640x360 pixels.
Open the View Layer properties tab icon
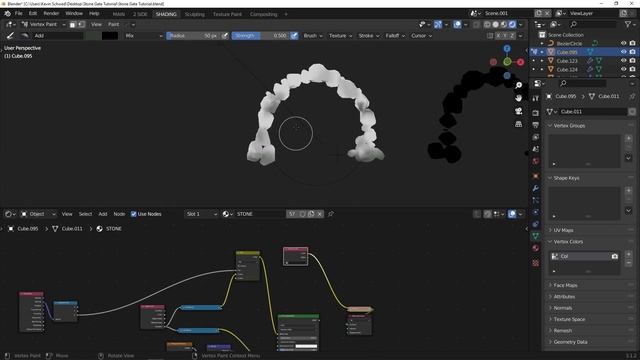pos(536,137)
